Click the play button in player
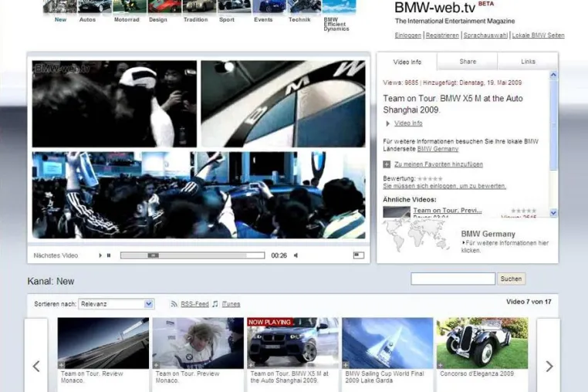Screen dimensions: 588x392 (100, 255)
